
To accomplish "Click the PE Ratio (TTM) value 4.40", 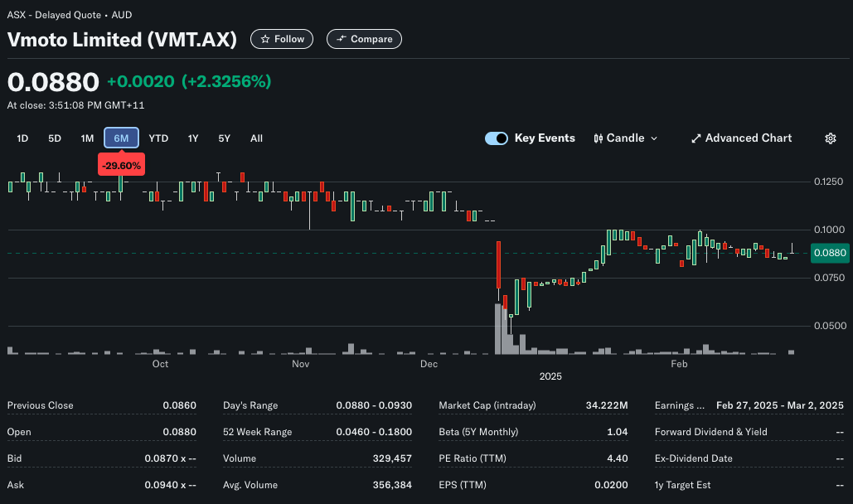I will coord(617,459).
